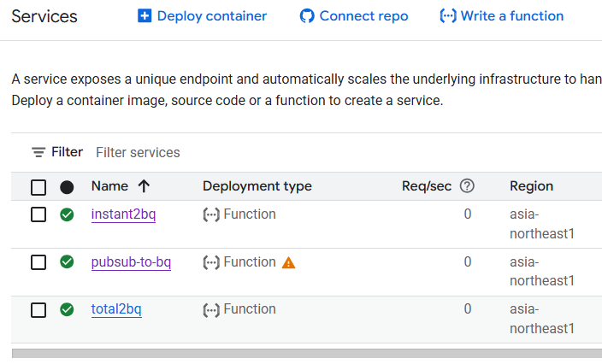Image resolution: width=602 pixels, height=364 pixels.
Task: Click the Region column header
Action: tap(531, 186)
